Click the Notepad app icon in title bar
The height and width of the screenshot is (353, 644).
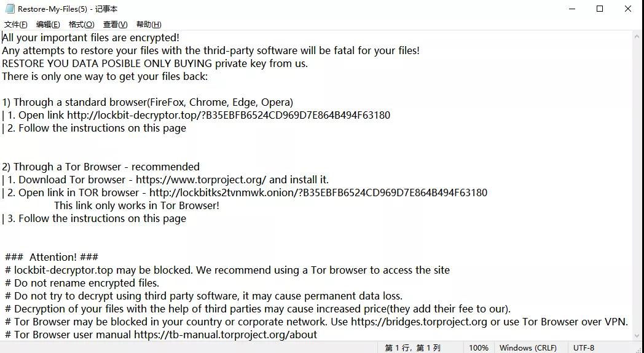[10, 9]
